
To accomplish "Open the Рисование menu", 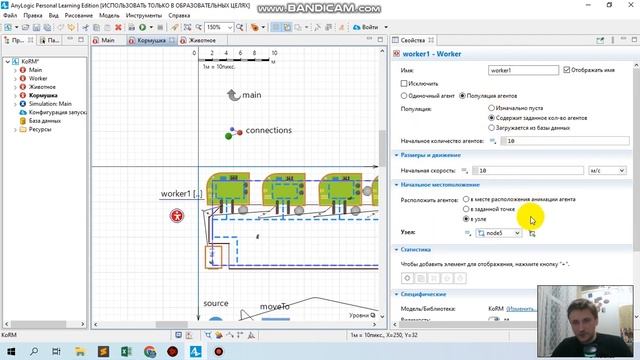I will coord(79,16).
